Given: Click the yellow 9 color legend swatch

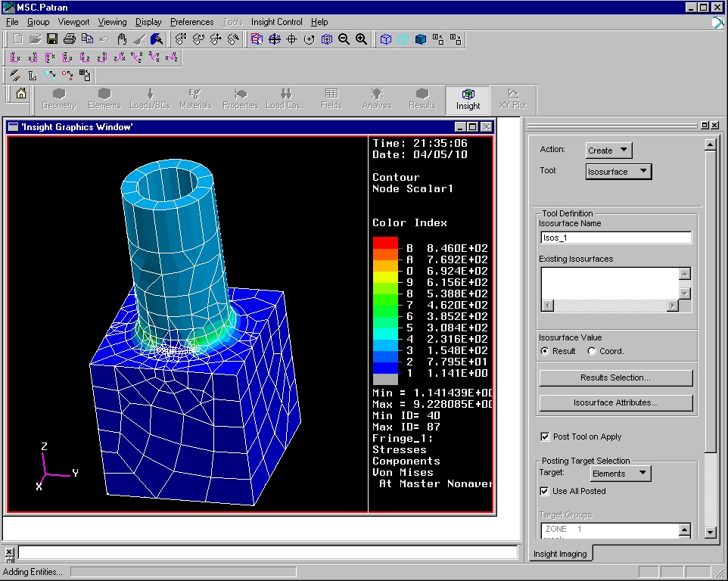Looking at the screenshot, I should click(x=385, y=277).
